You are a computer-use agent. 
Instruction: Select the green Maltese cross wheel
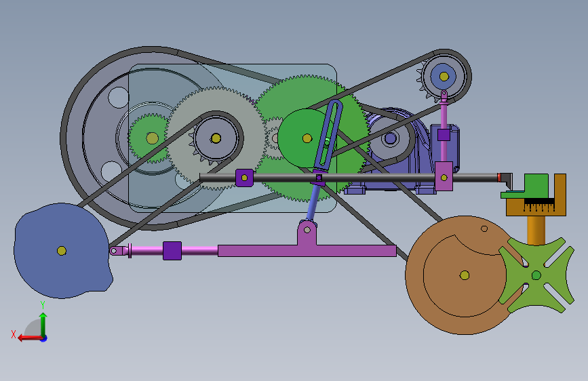(536, 275)
